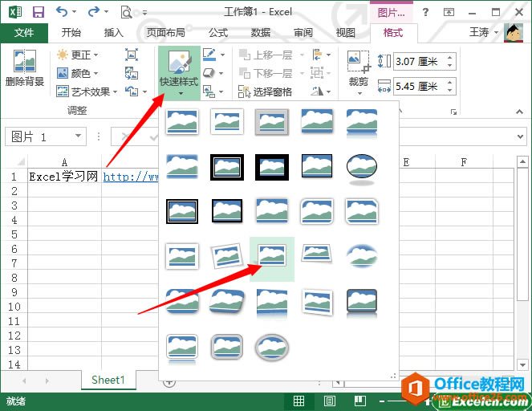Image resolution: width=532 pixels, height=411 pixels.
Task: Choose the black oval picture style
Action: [x=362, y=169]
